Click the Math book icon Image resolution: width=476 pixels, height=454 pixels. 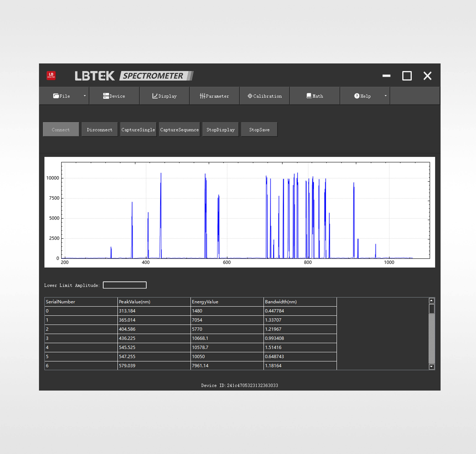pyautogui.click(x=309, y=96)
